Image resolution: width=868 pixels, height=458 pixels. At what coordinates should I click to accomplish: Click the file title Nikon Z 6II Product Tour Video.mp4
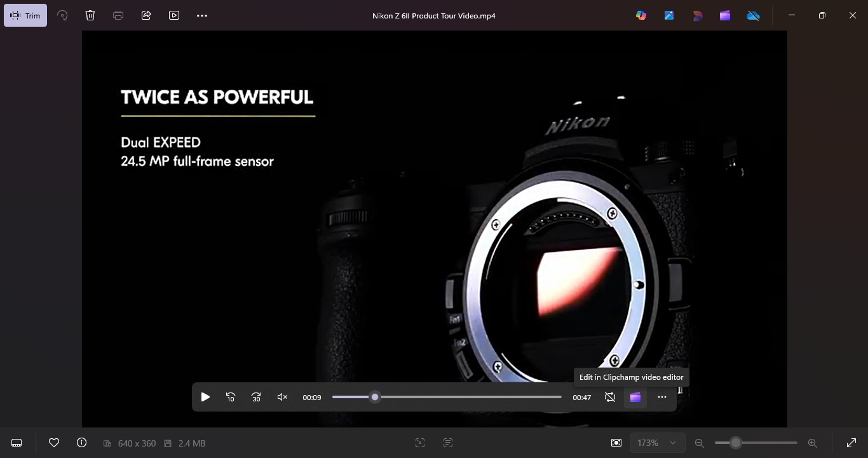click(x=434, y=16)
